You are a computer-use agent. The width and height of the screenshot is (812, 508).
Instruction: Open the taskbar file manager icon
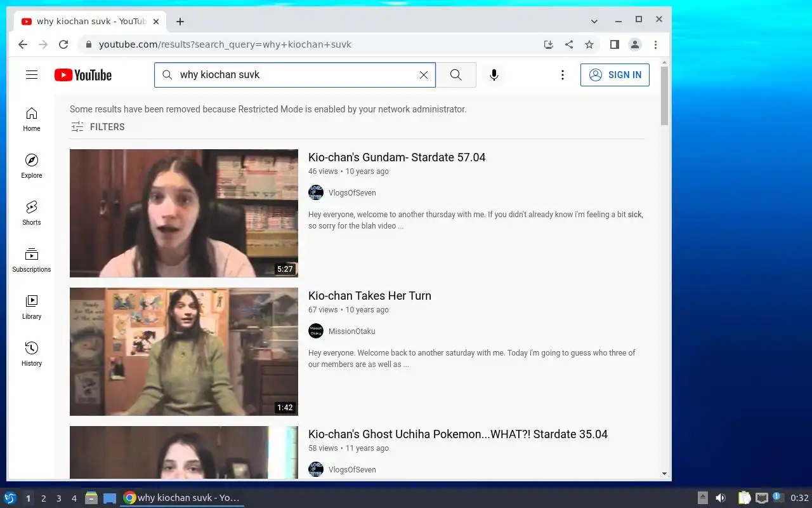[91, 498]
